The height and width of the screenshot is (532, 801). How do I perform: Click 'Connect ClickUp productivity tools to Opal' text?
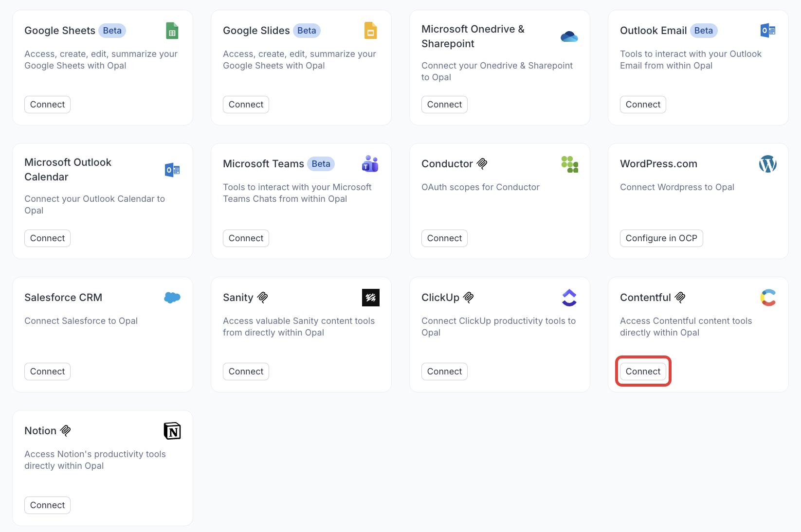click(499, 327)
